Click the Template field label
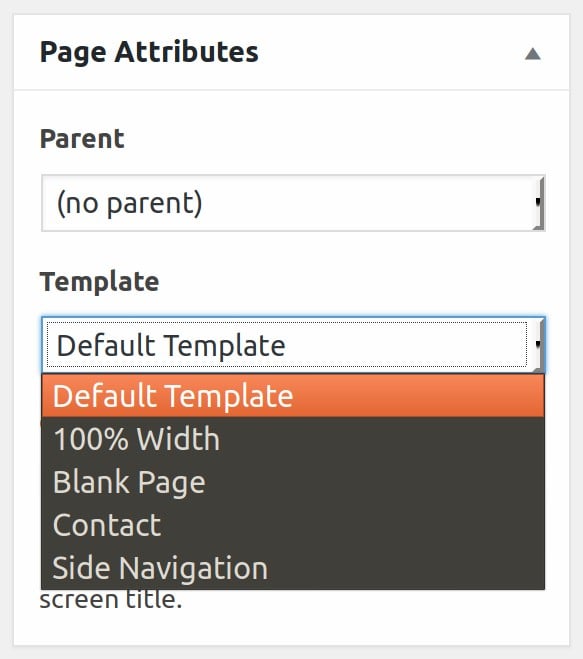583x659 pixels. pos(100,282)
